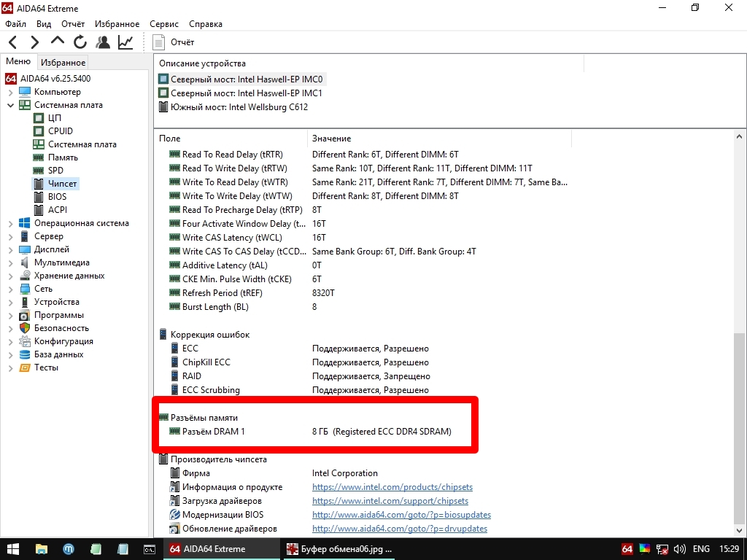Click the Программы camera icon in the tree
Screen dimensions: 747x560
click(x=24, y=315)
